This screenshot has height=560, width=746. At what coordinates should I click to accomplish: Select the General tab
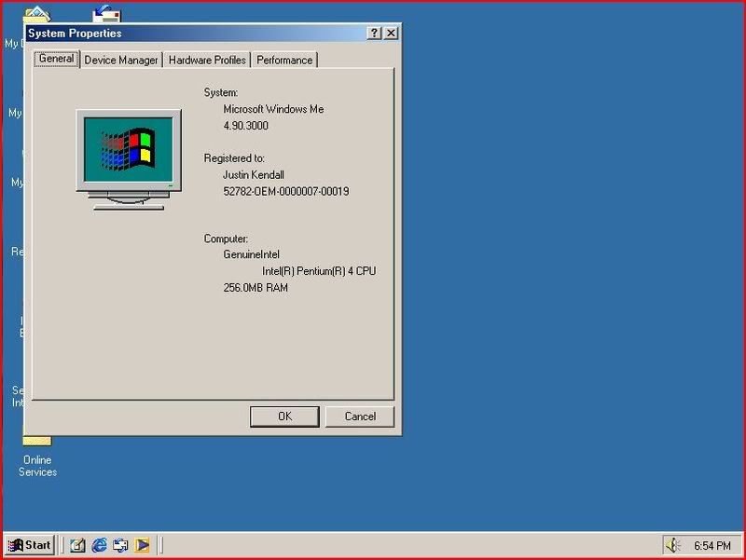[56, 59]
